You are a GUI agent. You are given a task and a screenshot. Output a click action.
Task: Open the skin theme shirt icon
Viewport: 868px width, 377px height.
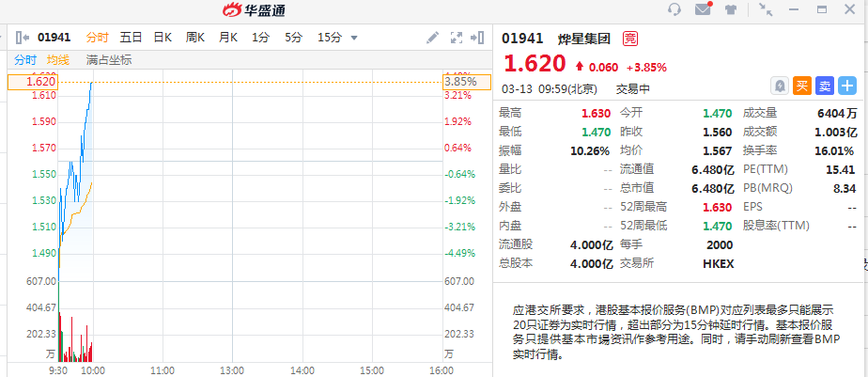[731, 10]
